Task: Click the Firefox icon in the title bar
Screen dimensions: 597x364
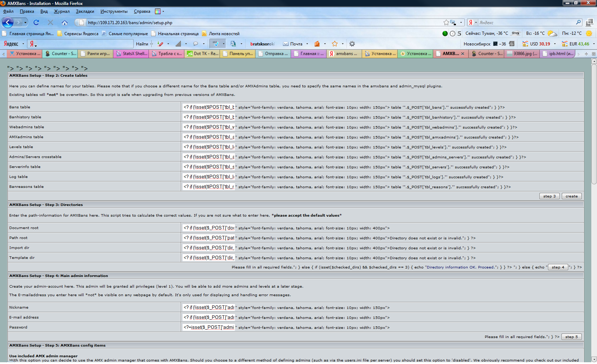Action: [3, 3]
